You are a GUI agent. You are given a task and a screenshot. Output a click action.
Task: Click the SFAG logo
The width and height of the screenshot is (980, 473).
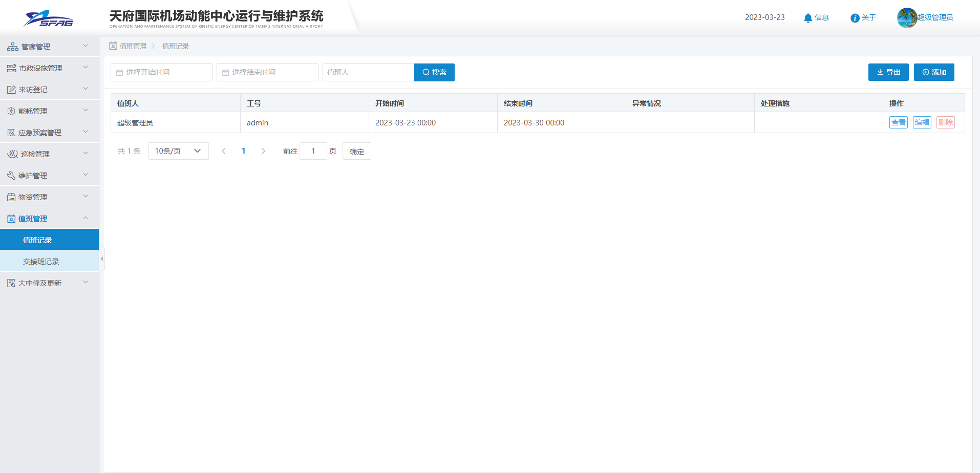[x=49, y=18]
